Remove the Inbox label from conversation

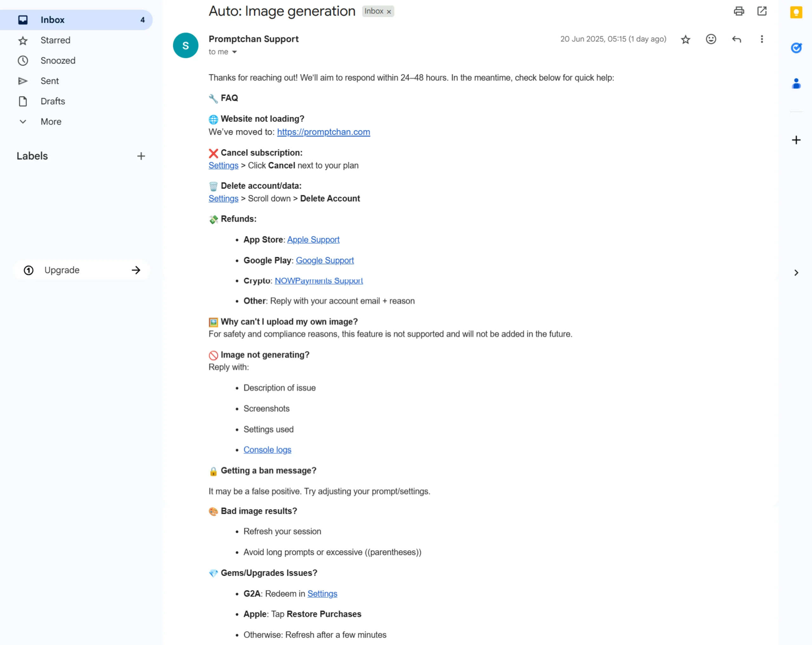[389, 12]
